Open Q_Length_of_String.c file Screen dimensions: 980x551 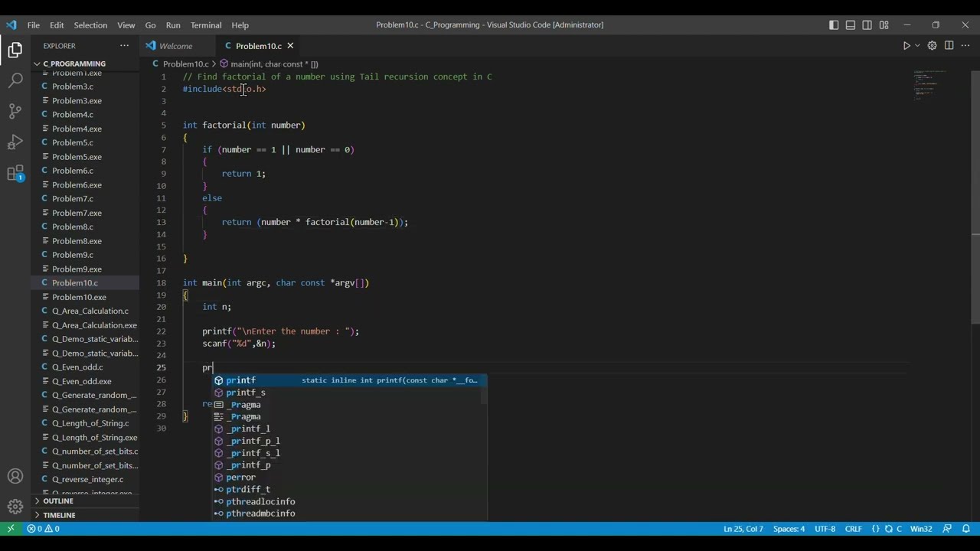[x=90, y=423]
